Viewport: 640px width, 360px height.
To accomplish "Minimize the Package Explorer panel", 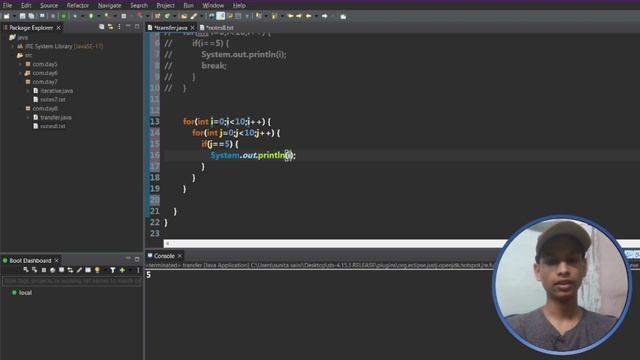I will tap(128, 27).
